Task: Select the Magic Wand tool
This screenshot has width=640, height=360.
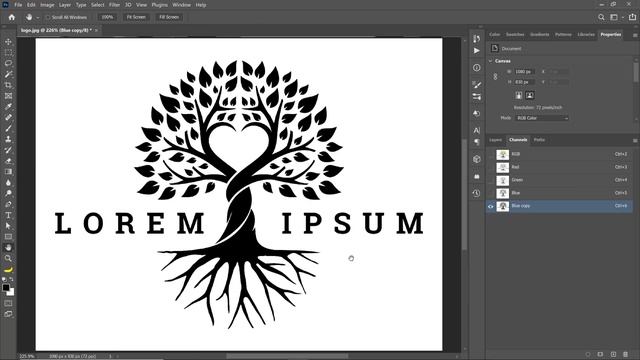Action: [x=8, y=74]
